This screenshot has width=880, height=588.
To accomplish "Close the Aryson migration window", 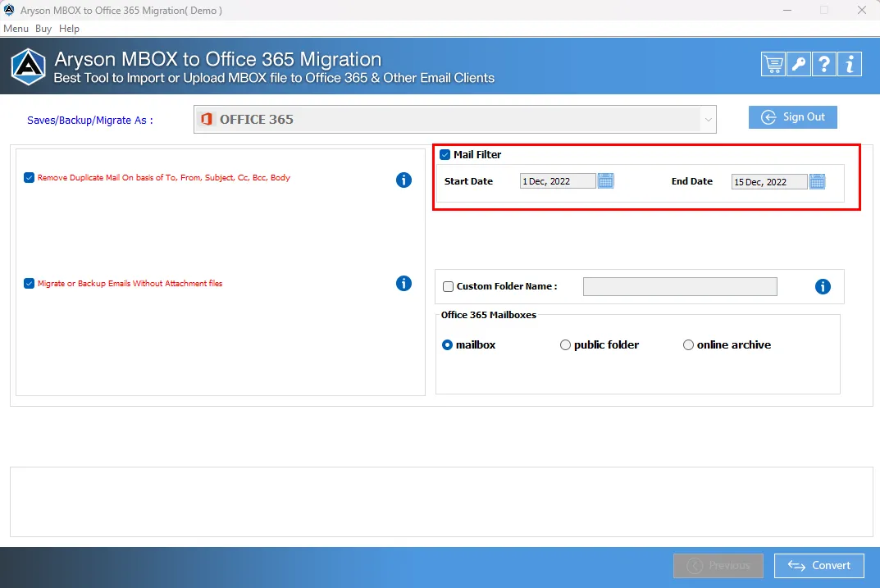I will coord(861,10).
